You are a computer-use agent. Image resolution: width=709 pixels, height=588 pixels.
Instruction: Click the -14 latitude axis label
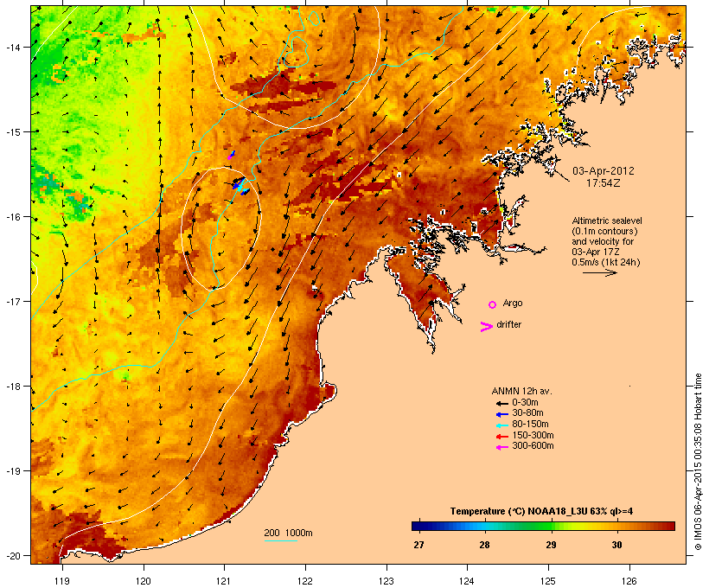(x=12, y=47)
